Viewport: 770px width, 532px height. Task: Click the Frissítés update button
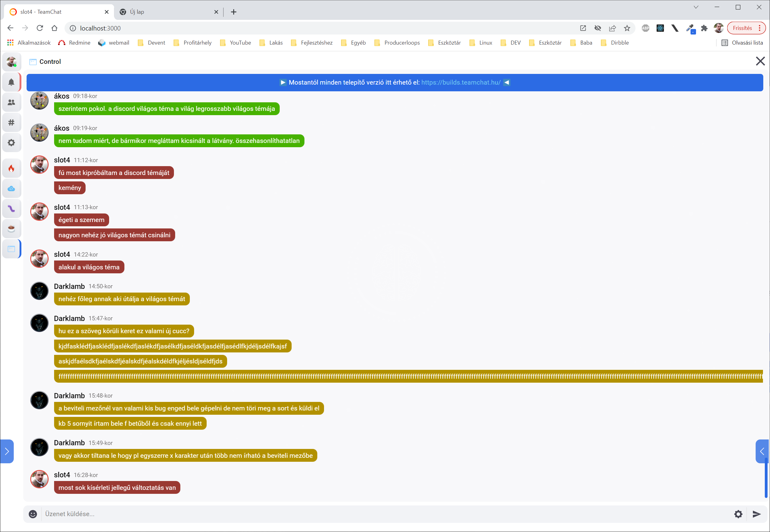(742, 28)
